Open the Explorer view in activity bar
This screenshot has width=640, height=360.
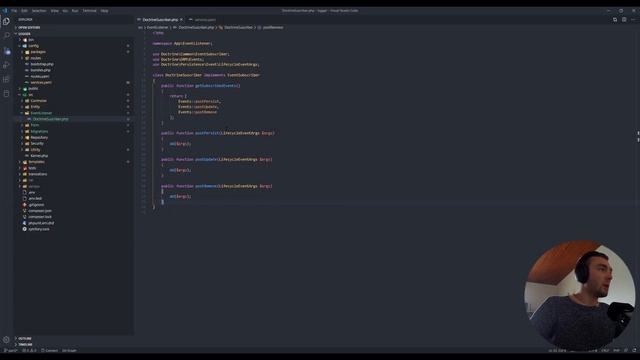(x=6, y=22)
